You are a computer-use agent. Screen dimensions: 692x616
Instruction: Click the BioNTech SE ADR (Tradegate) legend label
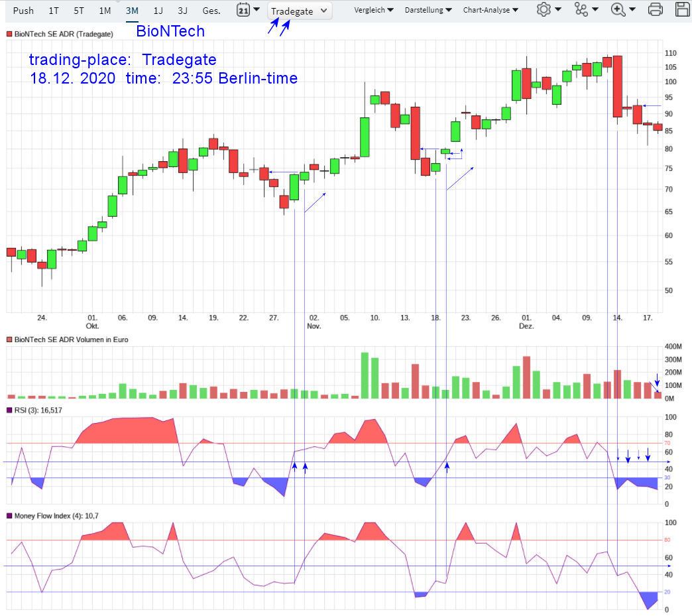[64, 34]
